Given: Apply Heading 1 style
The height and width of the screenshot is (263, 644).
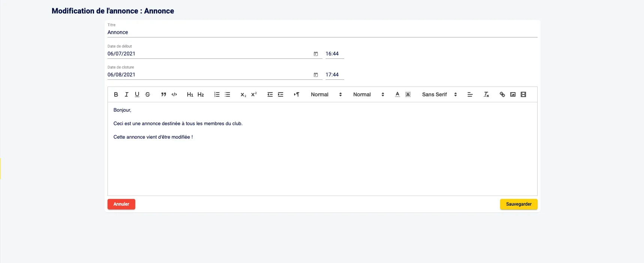Looking at the screenshot, I should pyautogui.click(x=190, y=94).
